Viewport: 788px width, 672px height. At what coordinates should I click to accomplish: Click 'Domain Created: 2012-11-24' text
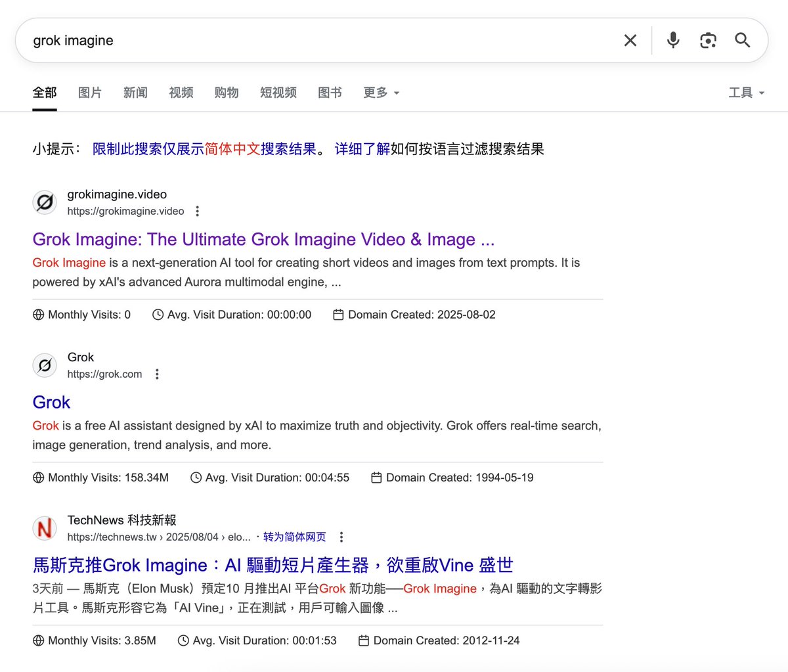[x=447, y=640]
